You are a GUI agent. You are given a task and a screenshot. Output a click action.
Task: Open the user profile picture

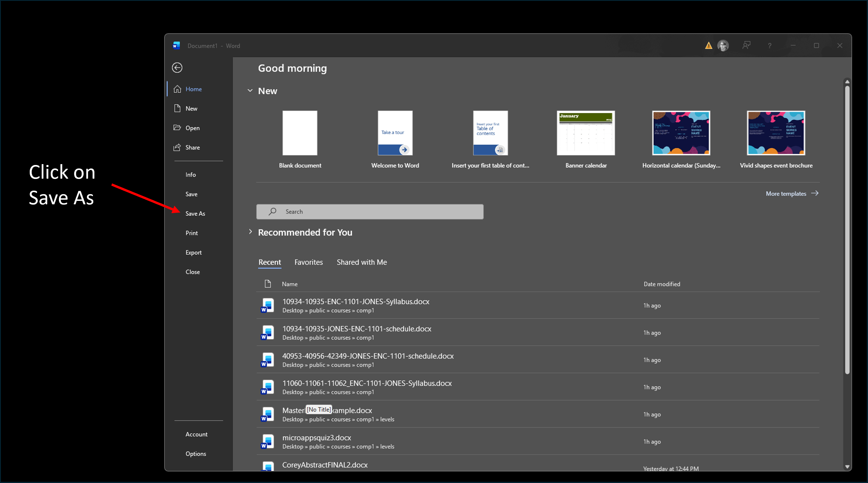coord(723,45)
